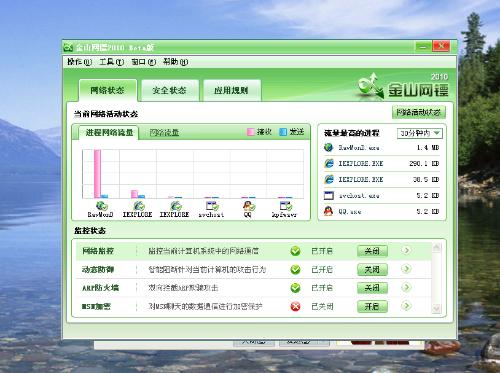500x373 pixels.
Task: Click the pink receive bar of first IEXPLORE
Action: [134, 194]
